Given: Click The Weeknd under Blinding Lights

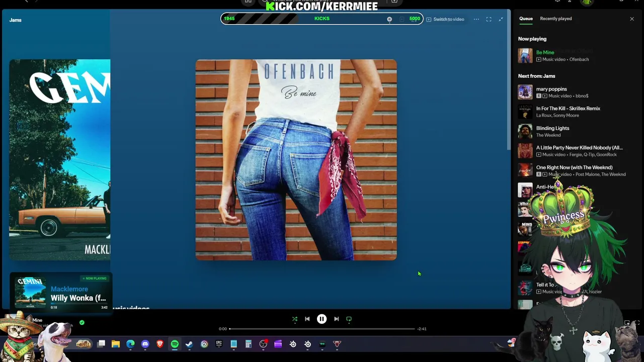Looking at the screenshot, I should point(548,135).
